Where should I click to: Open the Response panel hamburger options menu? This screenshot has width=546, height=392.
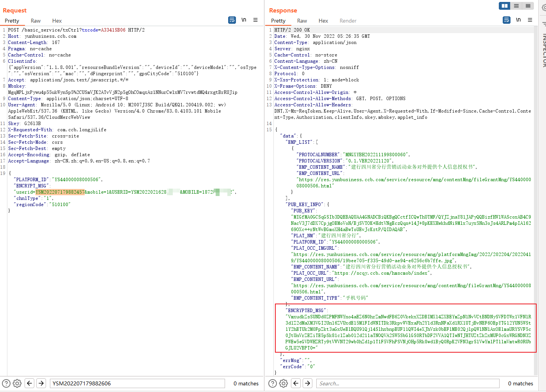coord(530,20)
